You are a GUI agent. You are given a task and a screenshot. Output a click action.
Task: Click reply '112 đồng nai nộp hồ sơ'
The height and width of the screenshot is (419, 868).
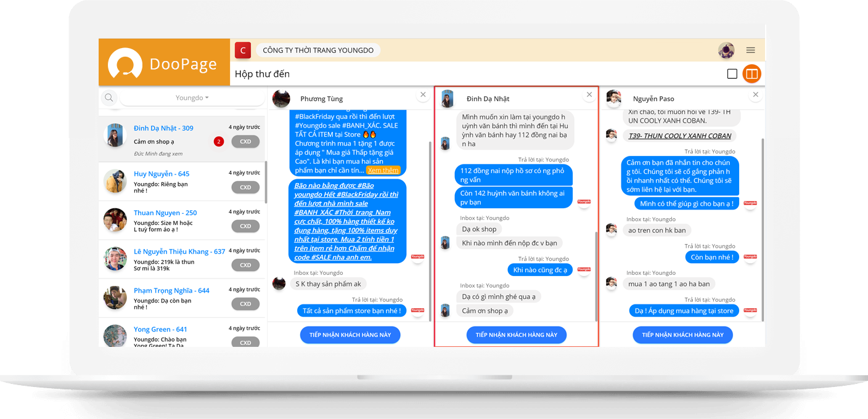tap(514, 175)
